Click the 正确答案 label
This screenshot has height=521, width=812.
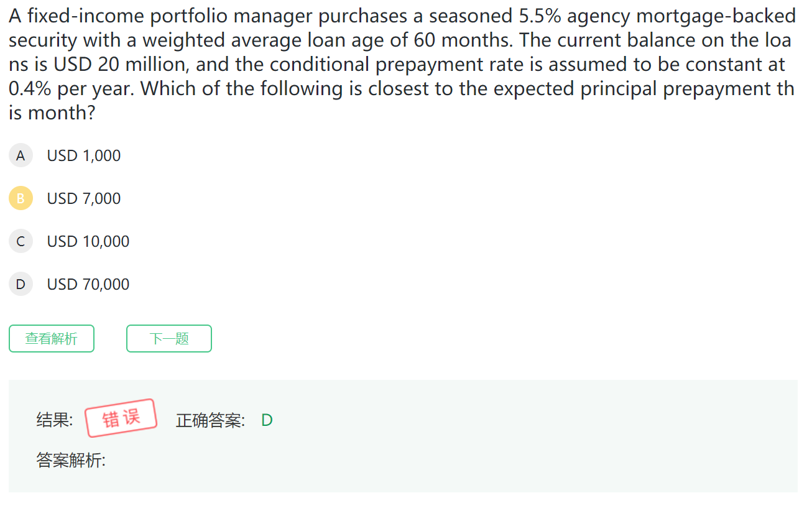(x=211, y=420)
